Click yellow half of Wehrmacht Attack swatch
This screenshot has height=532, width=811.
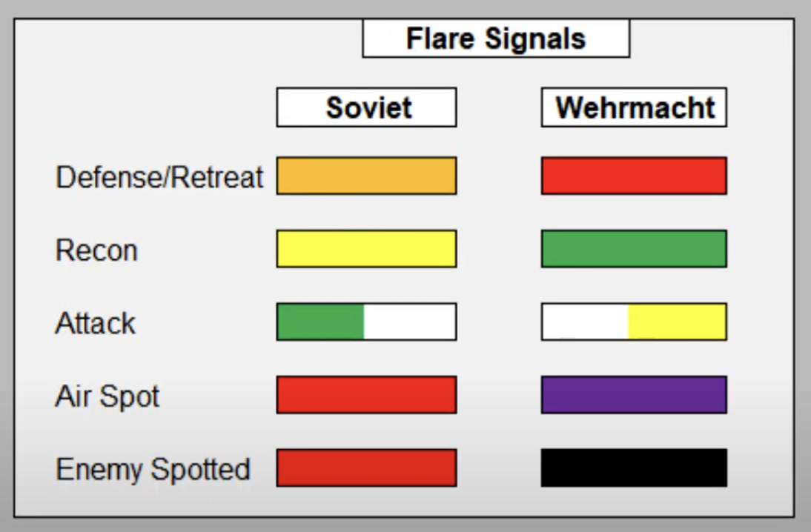677,322
